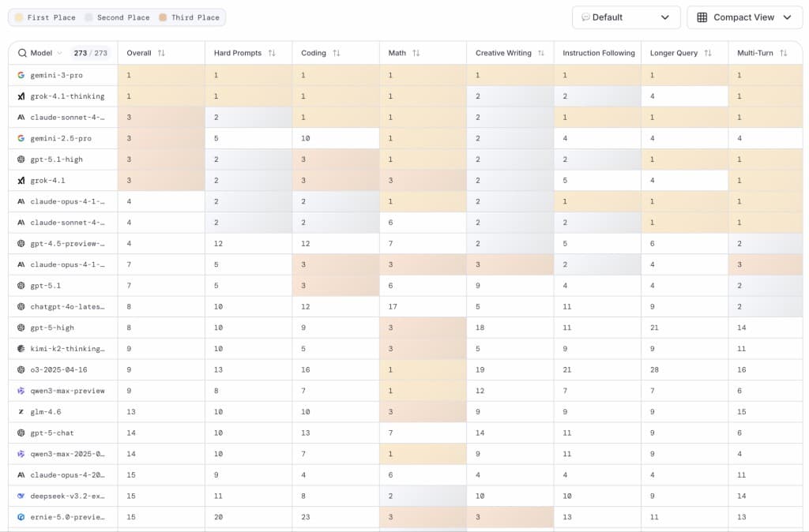Click the DeepSeek icon next to deepseek-v3.2-ex row
Screen dimensions: 809x532
pyautogui.click(x=20, y=496)
